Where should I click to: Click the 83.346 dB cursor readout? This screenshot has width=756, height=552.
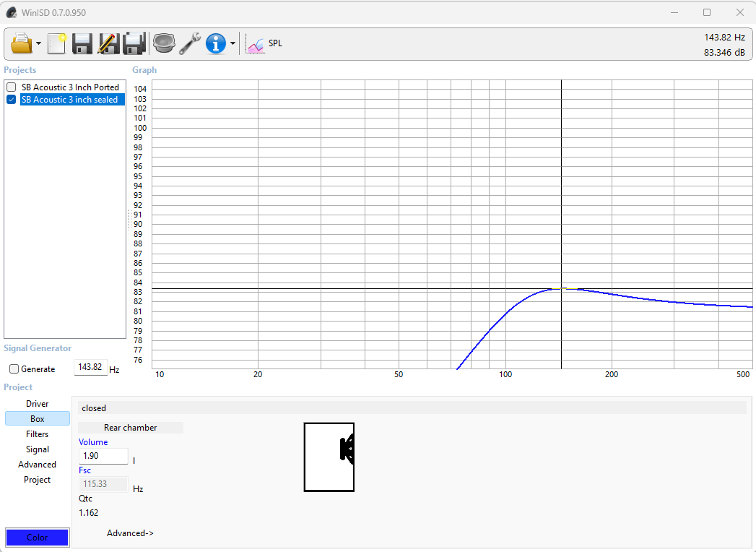[724, 53]
